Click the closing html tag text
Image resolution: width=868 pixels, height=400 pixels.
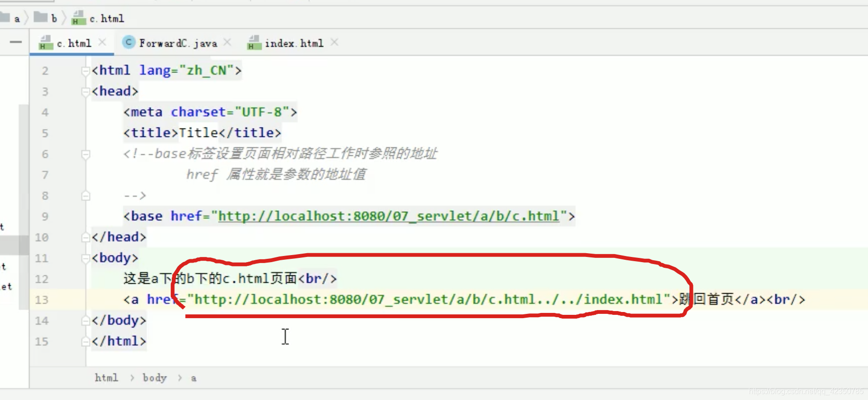(x=119, y=341)
